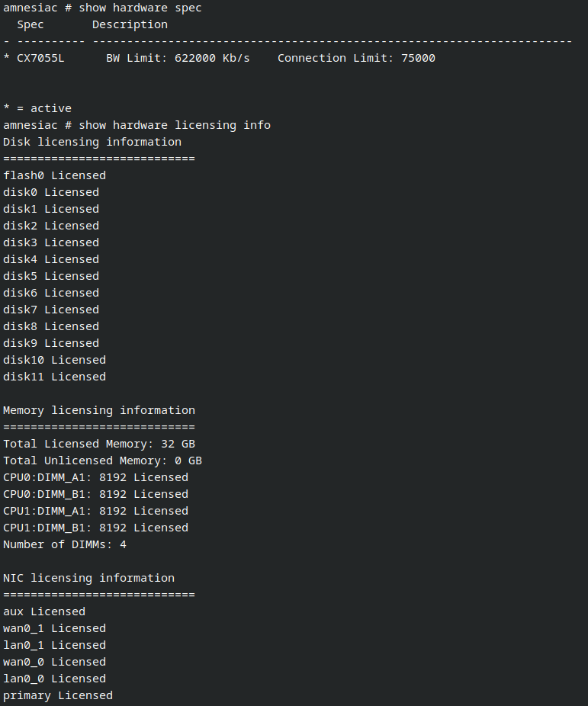
Task: Click the 'Memory licensing information' heading
Action: (x=99, y=410)
